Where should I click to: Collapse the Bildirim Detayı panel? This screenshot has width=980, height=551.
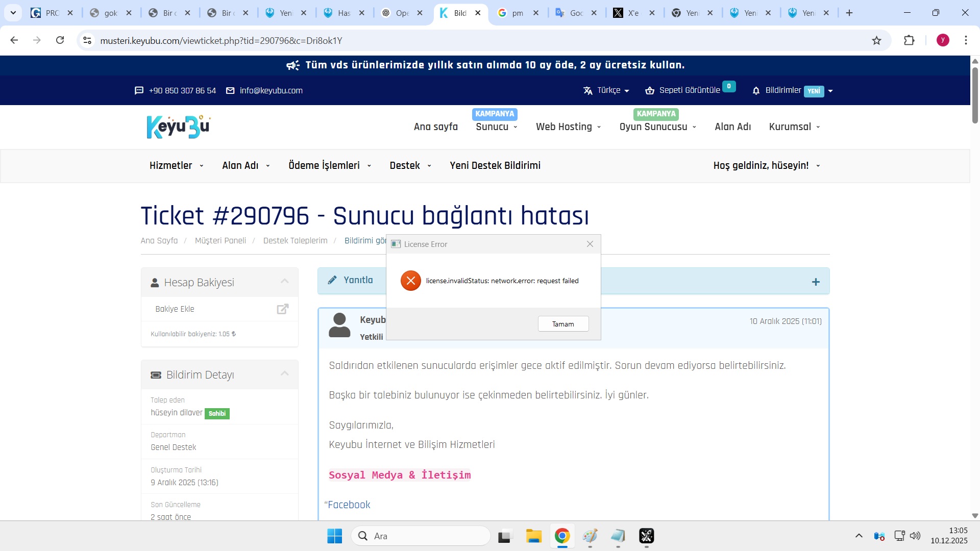tap(285, 374)
